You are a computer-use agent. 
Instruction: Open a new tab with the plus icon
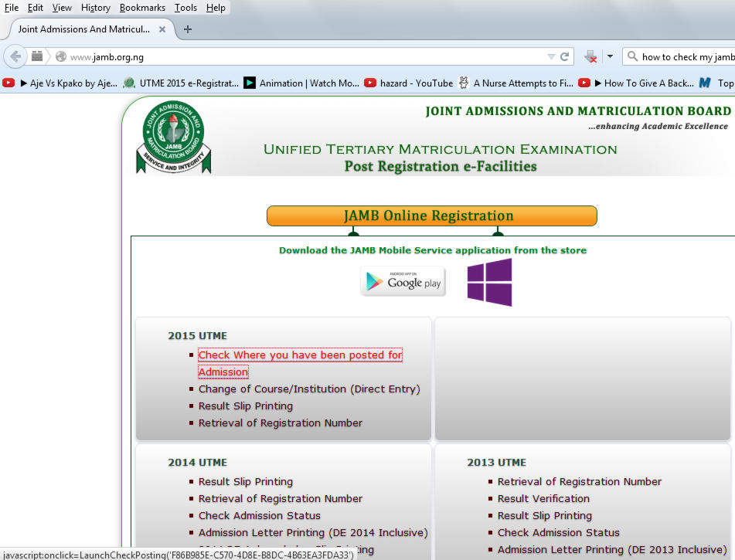pyautogui.click(x=188, y=29)
